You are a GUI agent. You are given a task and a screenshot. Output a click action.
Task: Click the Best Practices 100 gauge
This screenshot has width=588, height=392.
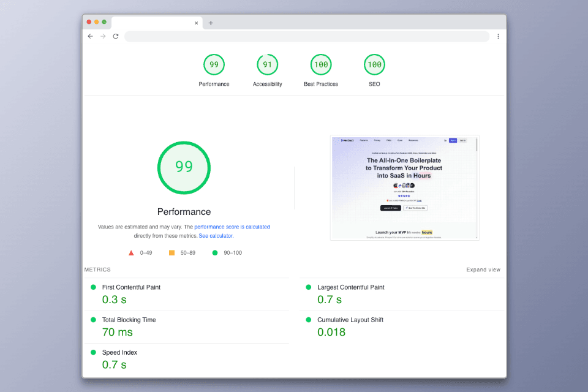[320, 65]
